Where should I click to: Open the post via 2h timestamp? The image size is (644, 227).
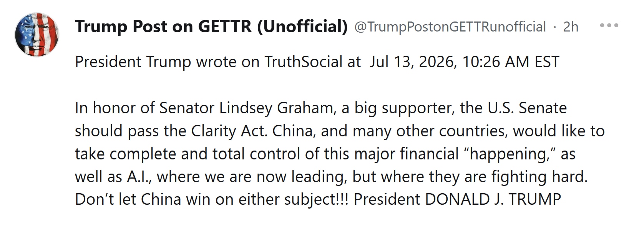(571, 27)
